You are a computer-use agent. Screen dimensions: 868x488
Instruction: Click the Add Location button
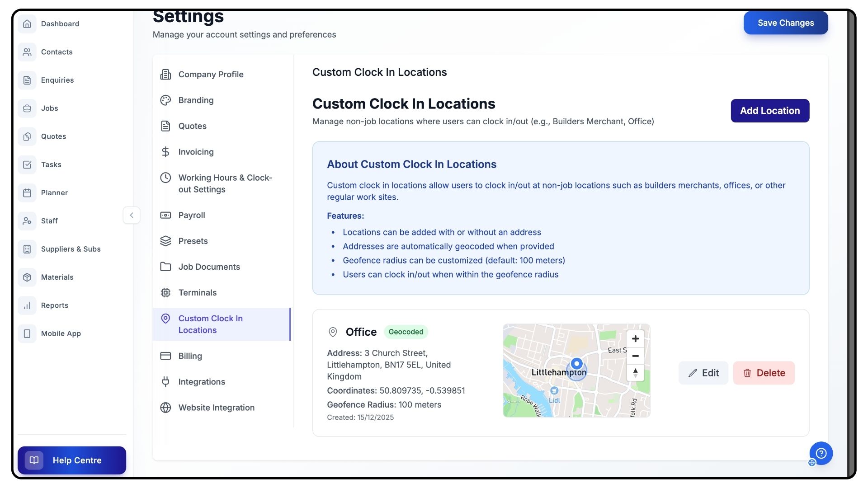[x=769, y=111]
